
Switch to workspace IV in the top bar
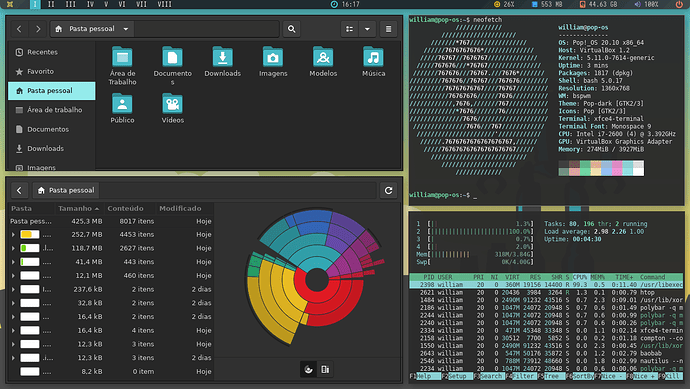pos(90,4)
